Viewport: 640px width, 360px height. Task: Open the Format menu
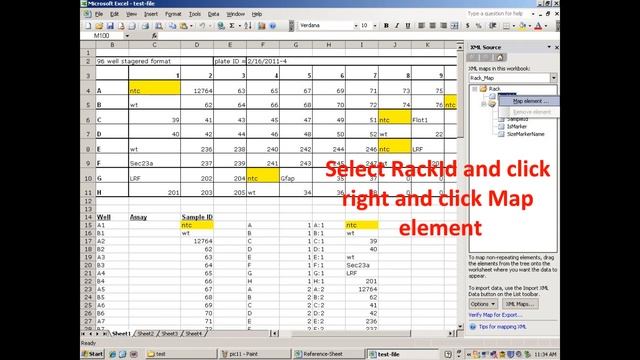[173, 14]
